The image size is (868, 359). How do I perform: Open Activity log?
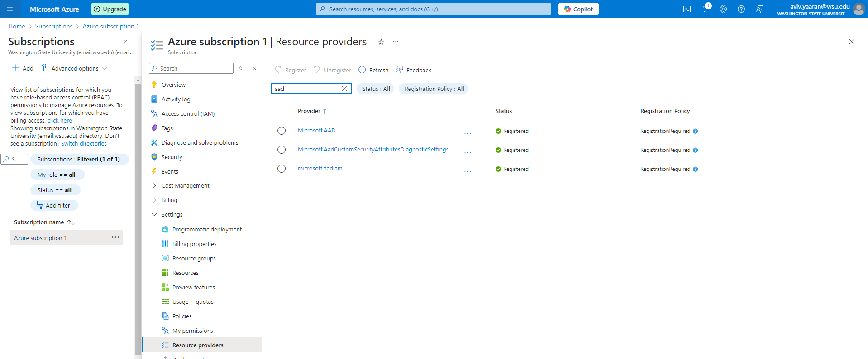click(176, 99)
